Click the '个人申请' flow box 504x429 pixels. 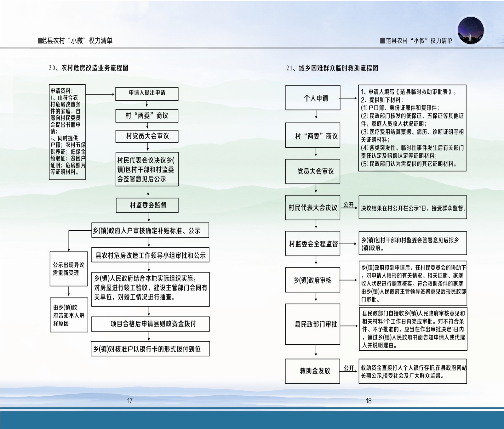coord(313,98)
